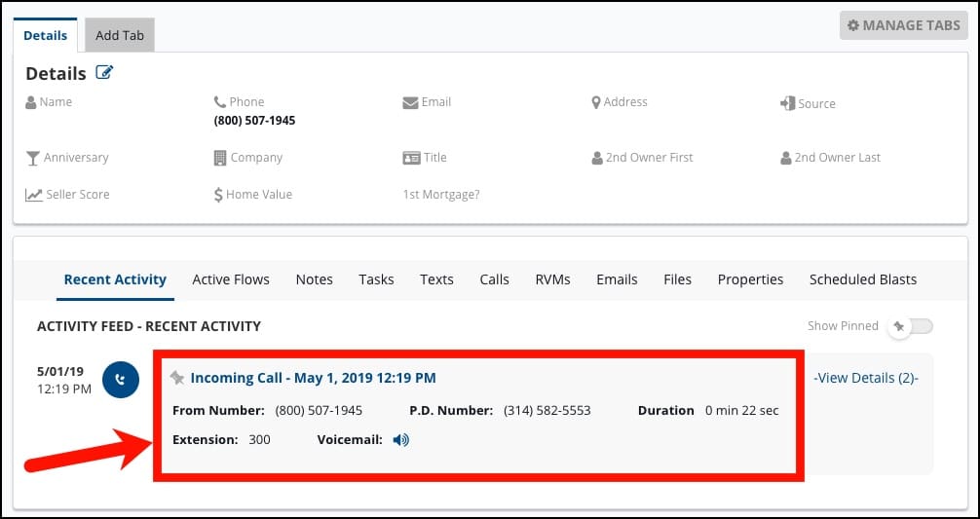
Task: Go to the Texts tab
Action: pyautogui.click(x=436, y=279)
